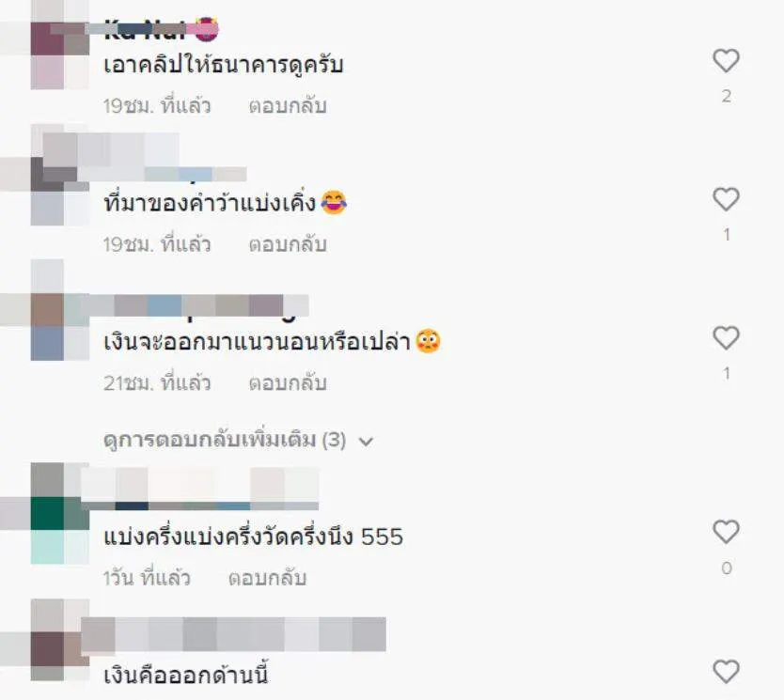Image resolution: width=784 pixels, height=700 pixels.
Task: Like the comment ending with 555
Action: [x=726, y=532]
